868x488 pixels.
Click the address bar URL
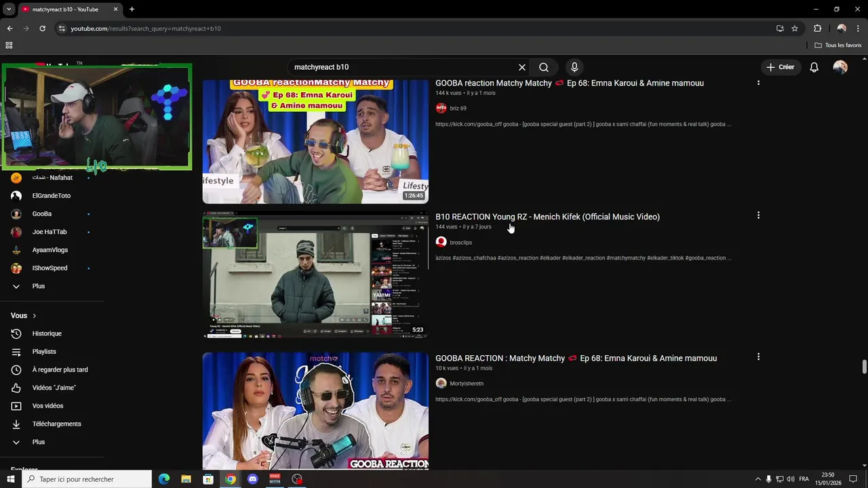coord(146,28)
